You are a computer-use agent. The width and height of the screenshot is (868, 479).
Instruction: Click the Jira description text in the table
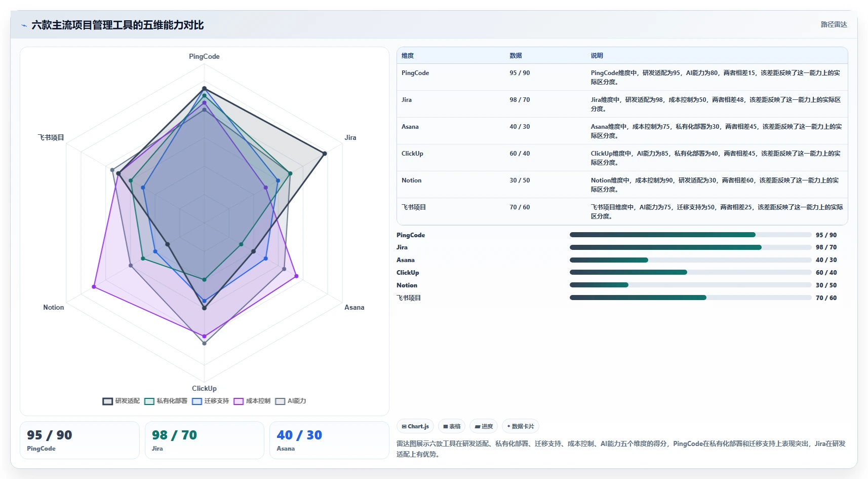pyautogui.click(x=716, y=104)
